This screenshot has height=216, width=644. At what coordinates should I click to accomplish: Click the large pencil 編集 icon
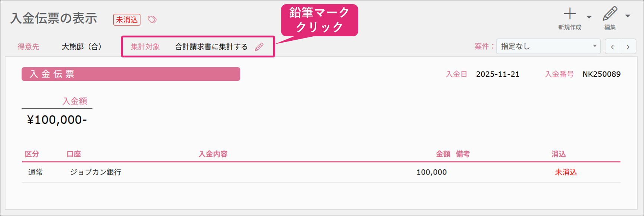coord(609,14)
